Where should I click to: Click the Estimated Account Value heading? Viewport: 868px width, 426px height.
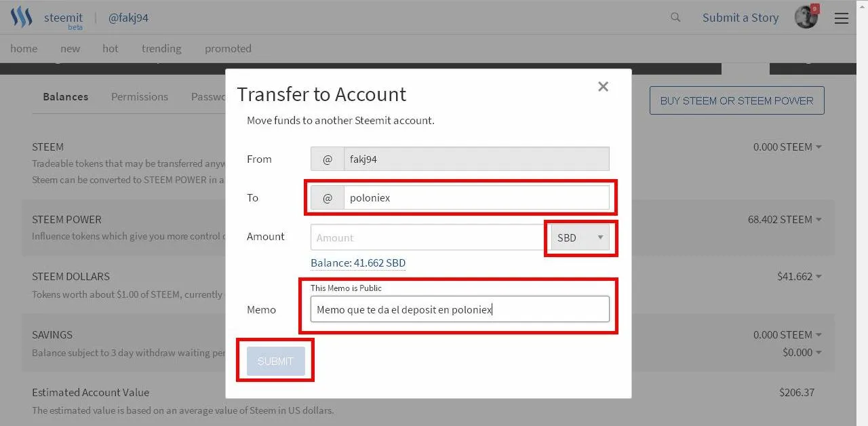(x=90, y=392)
